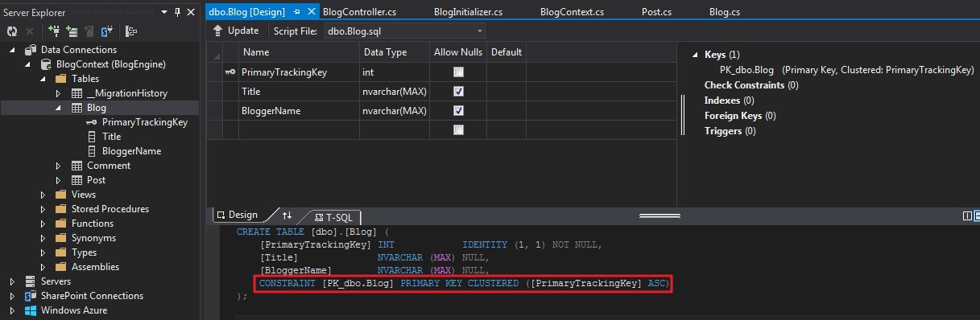
Task: Switch to the BlogInitializer.cs tab
Action: tap(468, 12)
